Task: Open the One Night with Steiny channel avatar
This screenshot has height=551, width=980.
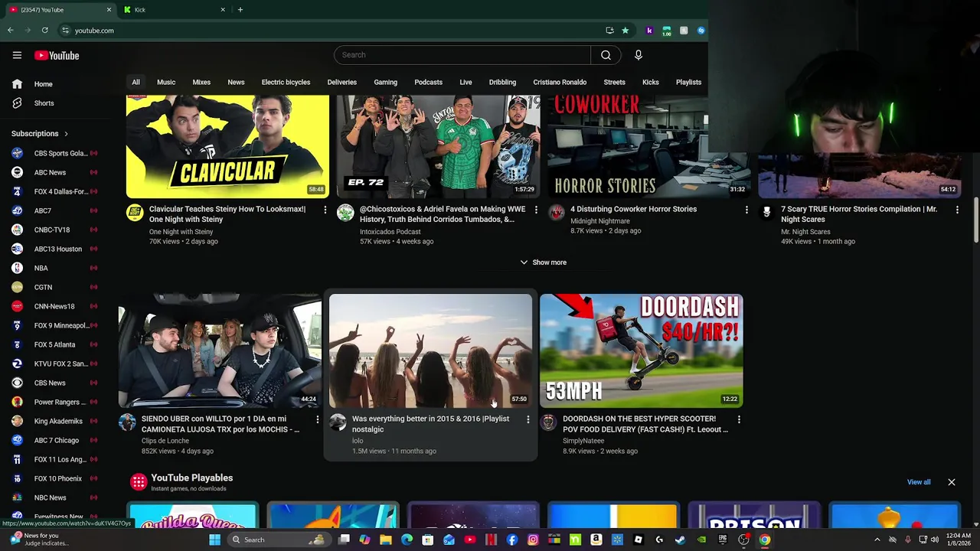Action: pos(135,213)
